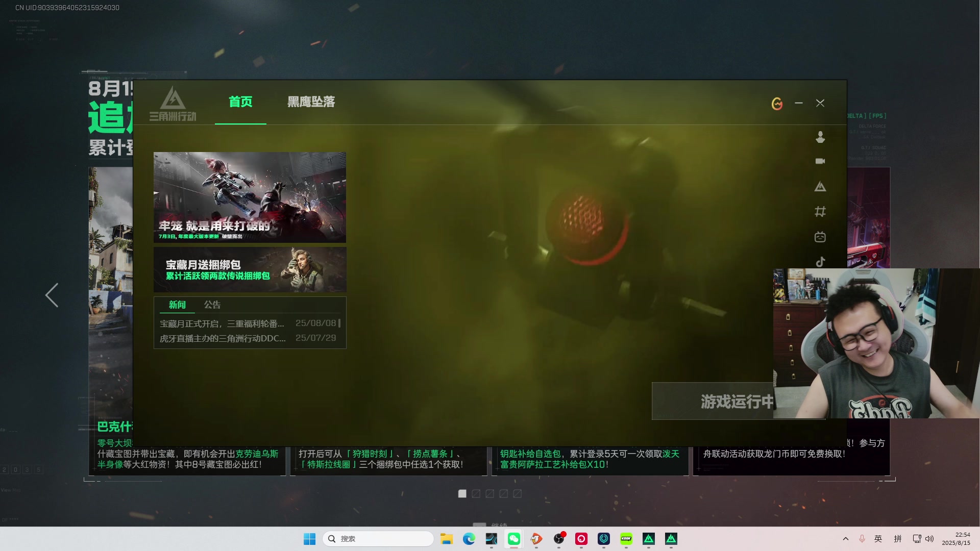Switch to first Delta Force taskbar icon
Screen dimensions: 980x551
pos(649,539)
